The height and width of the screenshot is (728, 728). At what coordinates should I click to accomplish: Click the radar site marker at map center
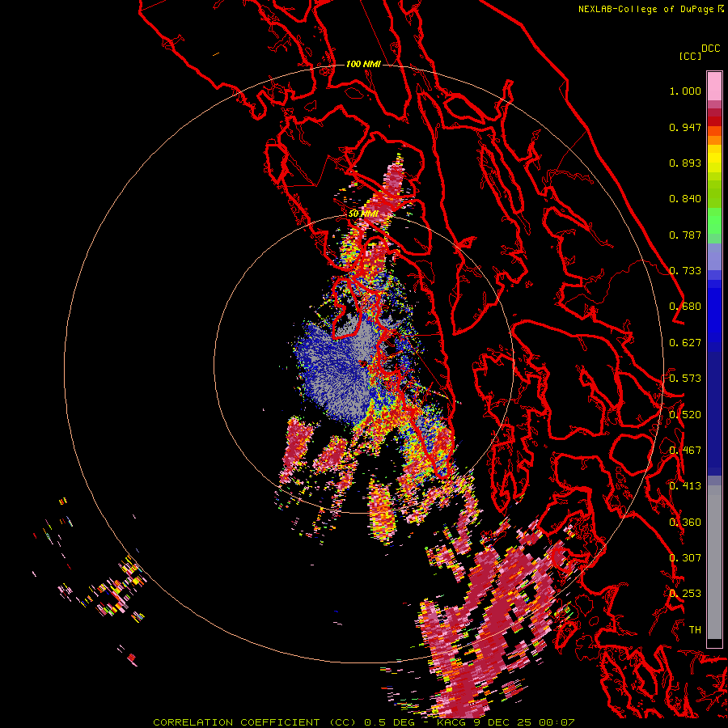point(363,363)
